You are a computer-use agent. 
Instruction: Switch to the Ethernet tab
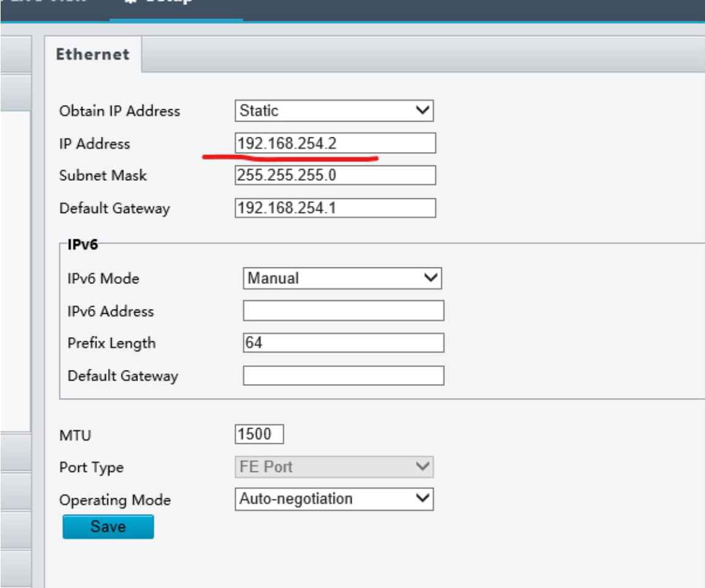(x=93, y=54)
